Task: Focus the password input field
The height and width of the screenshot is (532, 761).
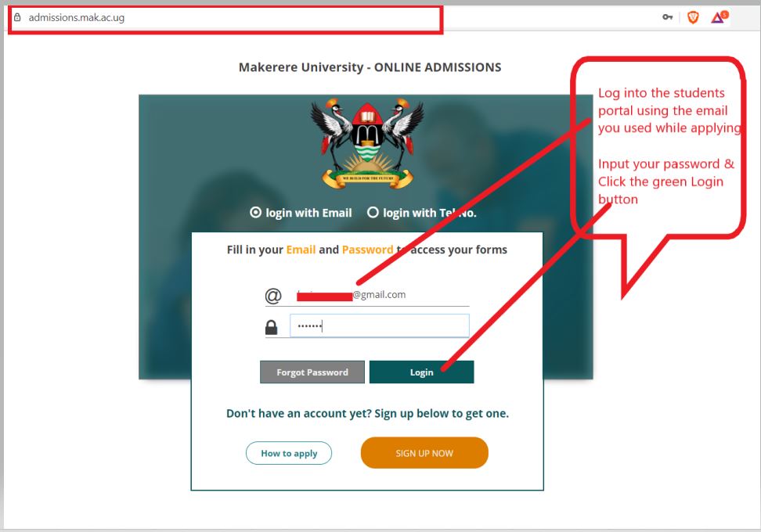Action: [380, 326]
